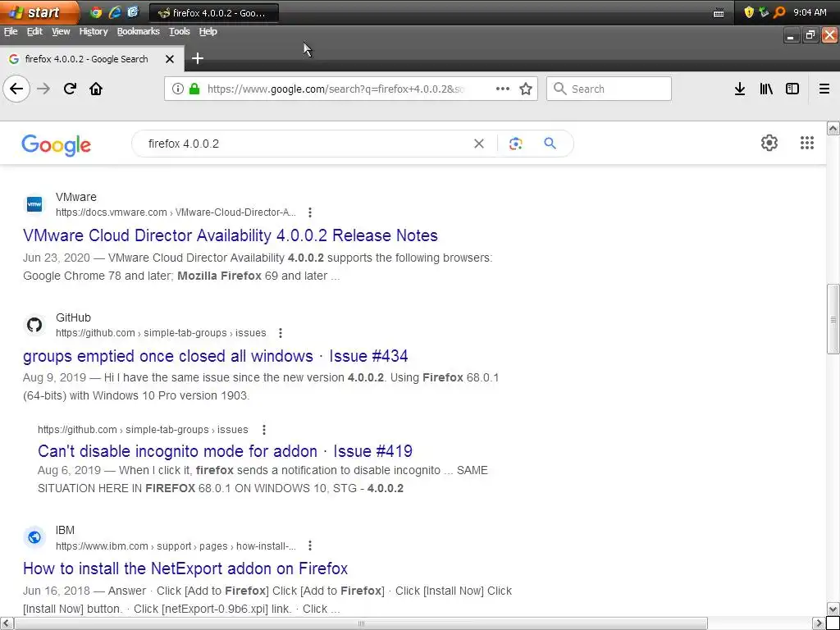This screenshot has height=630, width=840.
Task: Click the yellow shield tray icon
Action: (x=749, y=12)
